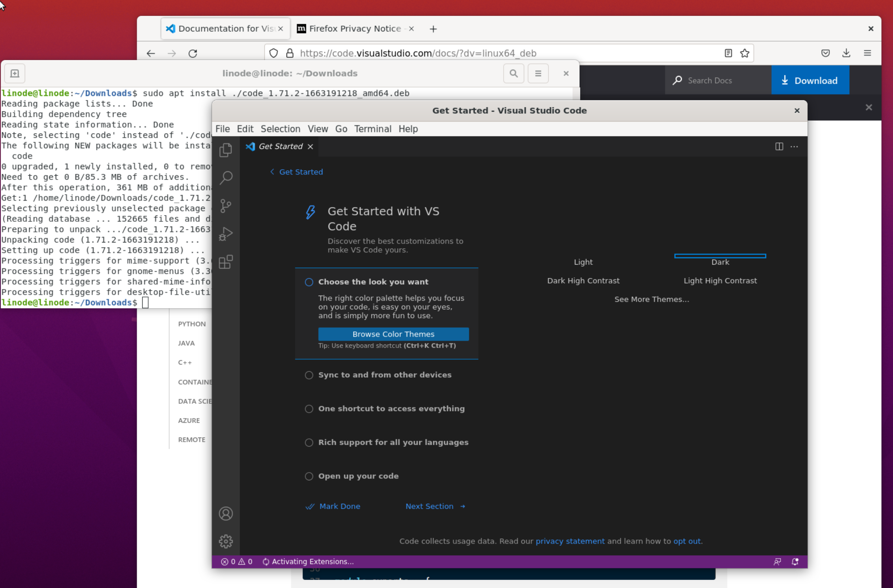
Task: Click the notifications bell in status bar
Action: coord(795,561)
